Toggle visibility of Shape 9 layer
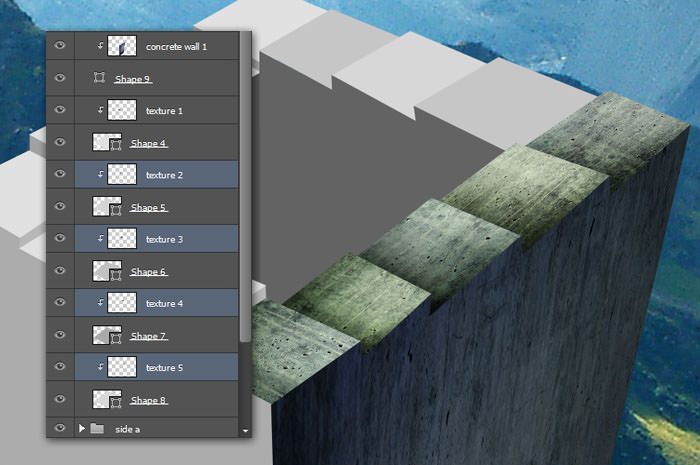The image size is (700, 465). 60,78
